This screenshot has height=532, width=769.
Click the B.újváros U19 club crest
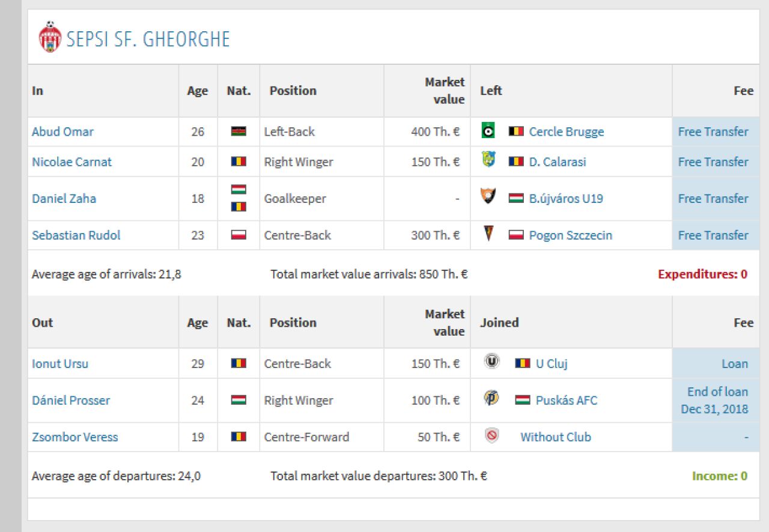click(x=489, y=197)
